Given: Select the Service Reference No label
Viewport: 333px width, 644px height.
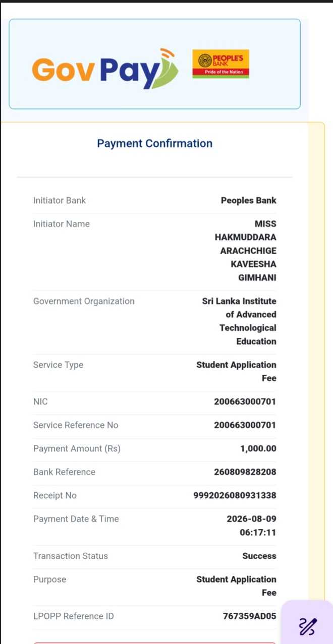Looking at the screenshot, I should [76, 425].
